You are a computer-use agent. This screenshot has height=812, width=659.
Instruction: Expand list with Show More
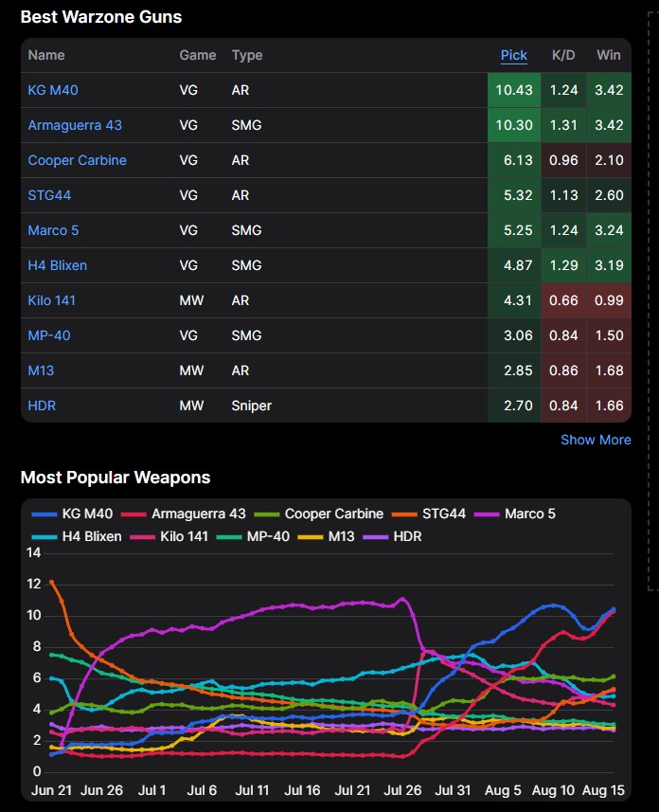point(595,440)
